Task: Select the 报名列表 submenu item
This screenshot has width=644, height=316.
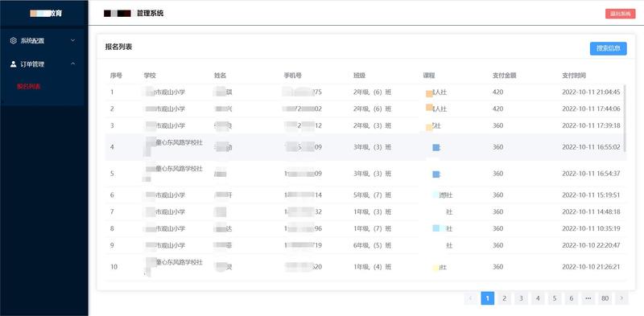Action: (28, 87)
